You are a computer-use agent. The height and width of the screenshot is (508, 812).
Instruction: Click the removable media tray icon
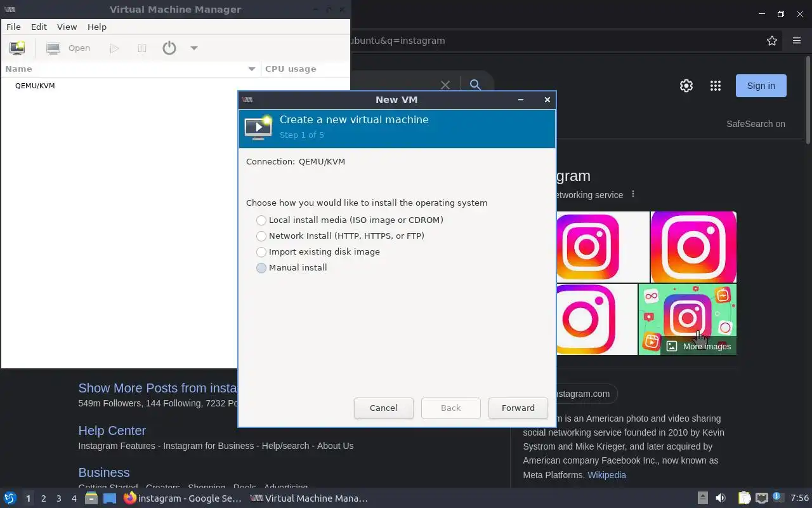703,498
